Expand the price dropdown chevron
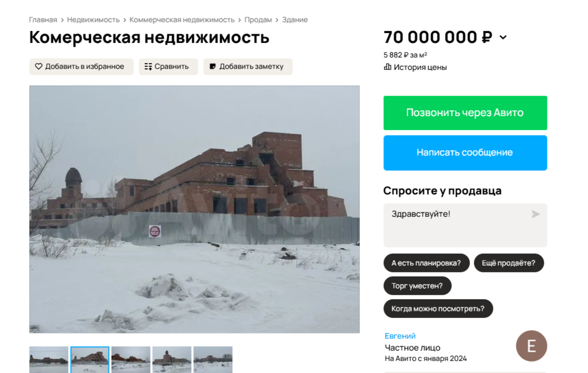 point(503,37)
